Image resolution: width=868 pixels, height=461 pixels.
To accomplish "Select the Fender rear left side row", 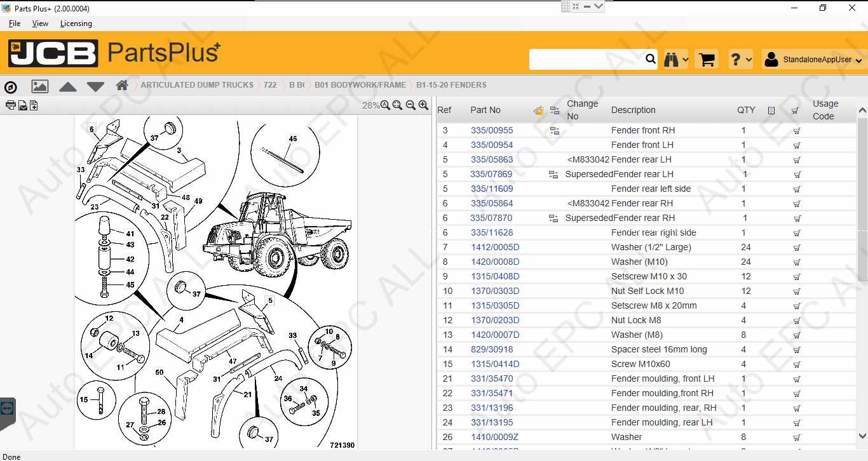I will (646, 189).
